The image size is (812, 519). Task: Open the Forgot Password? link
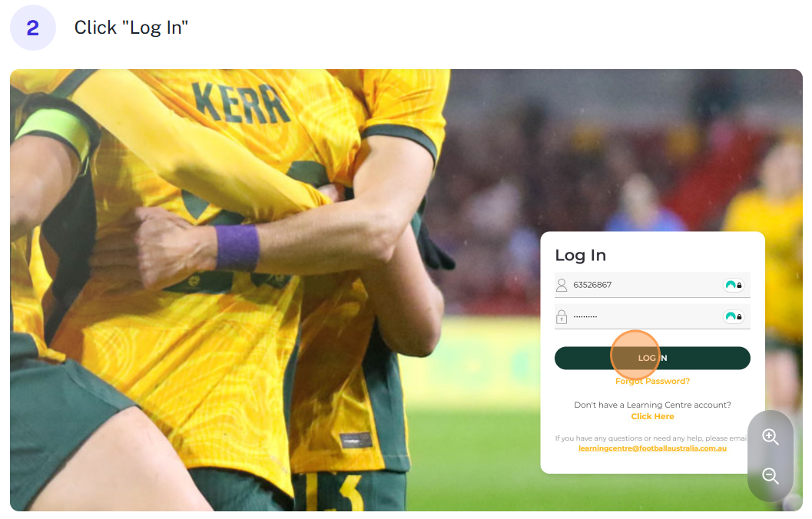pos(652,382)
